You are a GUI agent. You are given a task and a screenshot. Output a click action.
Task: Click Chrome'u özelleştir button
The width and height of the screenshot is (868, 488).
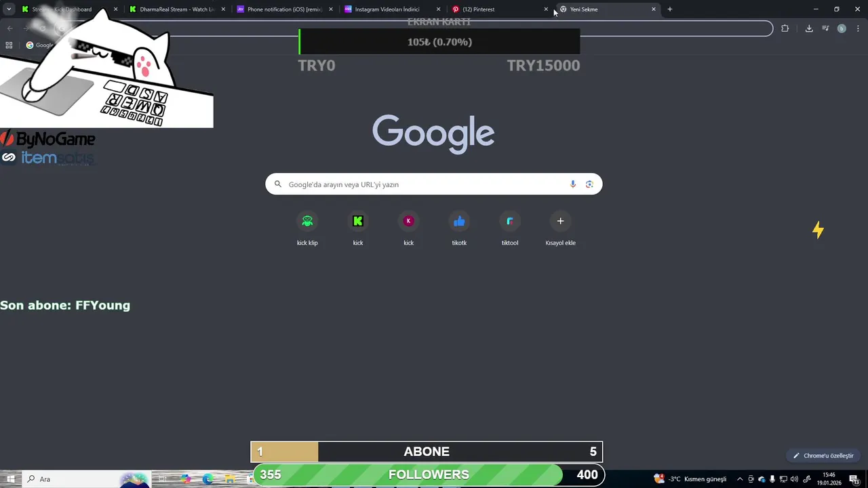824,455
